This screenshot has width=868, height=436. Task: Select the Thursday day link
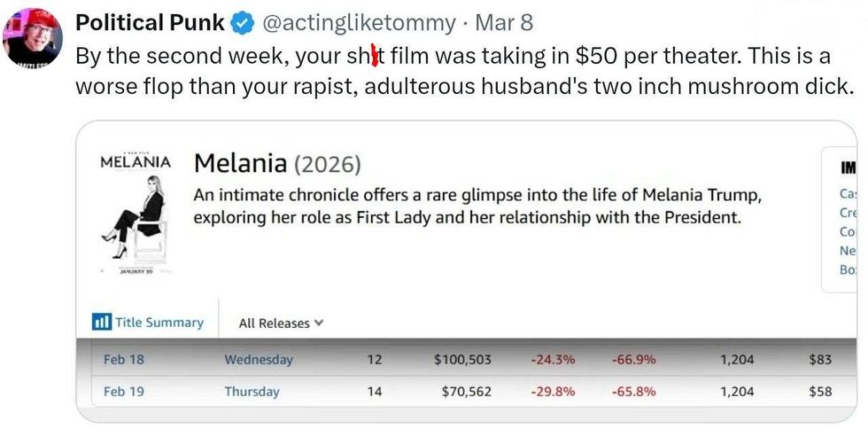click(252, 391)
